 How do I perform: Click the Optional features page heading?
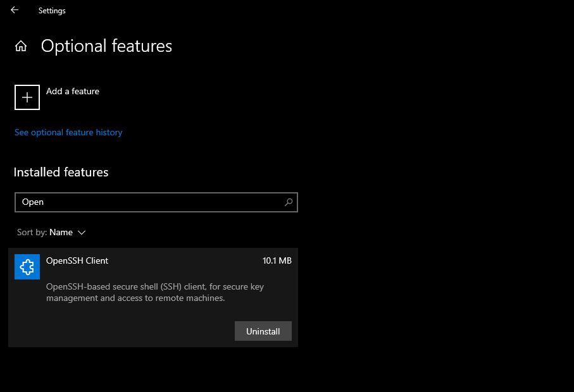106,46
